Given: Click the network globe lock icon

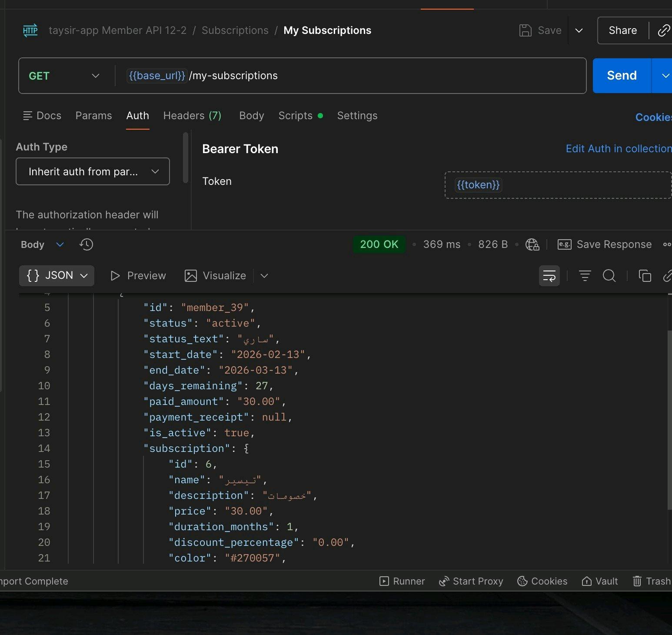Looking at the screenshot, I should tap(532, 244).
